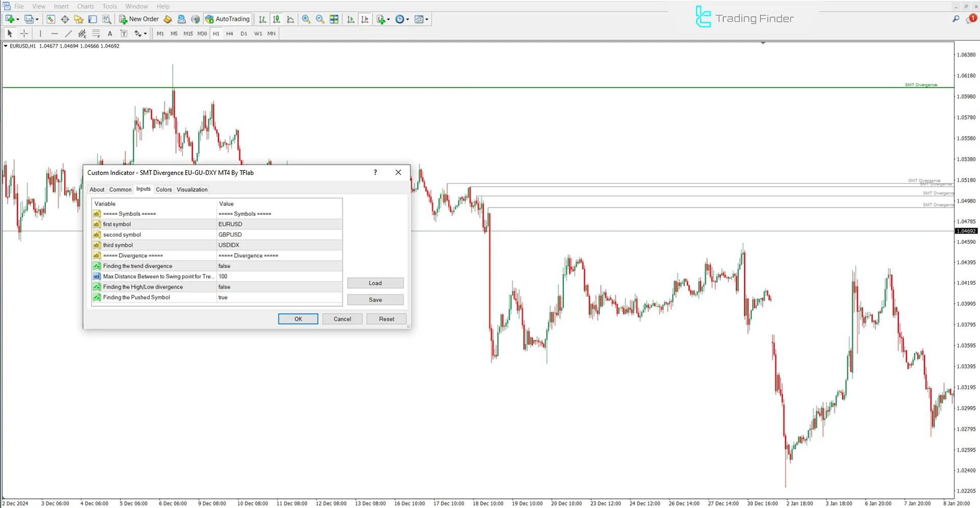Screen dimensions: 980x508
Task: Select the crosshair tool
Action: [x=24, y=34]
